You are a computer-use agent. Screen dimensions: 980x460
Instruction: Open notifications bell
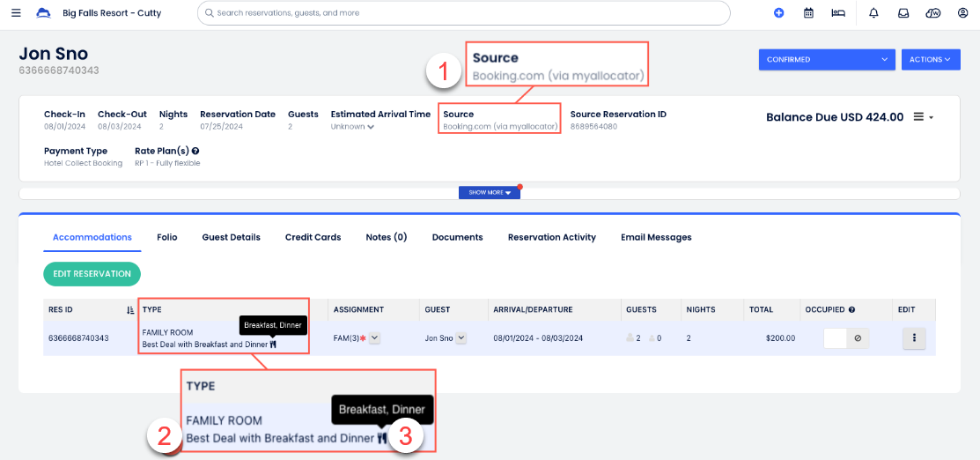point(873,13)
